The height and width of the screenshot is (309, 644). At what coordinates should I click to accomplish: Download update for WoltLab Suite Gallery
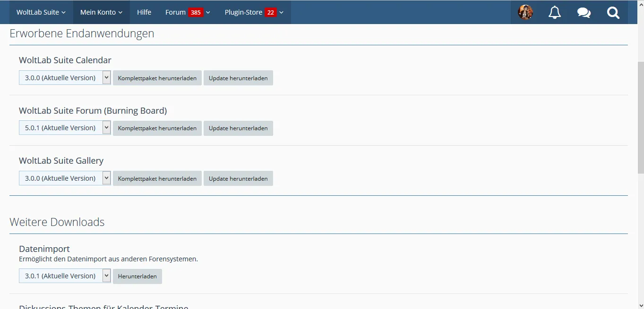[x=238, y=179]
